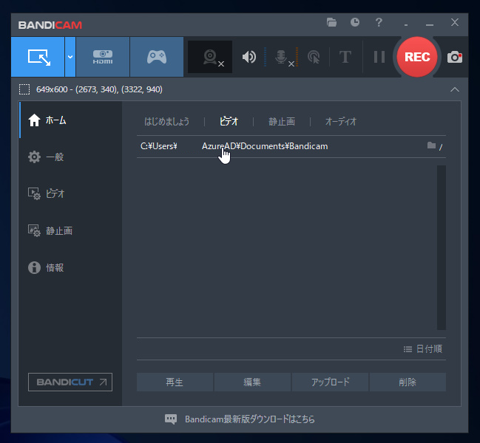Switch to the オーディオ tab
This screenshot has height=443, width=480.
pyautogui.click(x=341, y=122)
